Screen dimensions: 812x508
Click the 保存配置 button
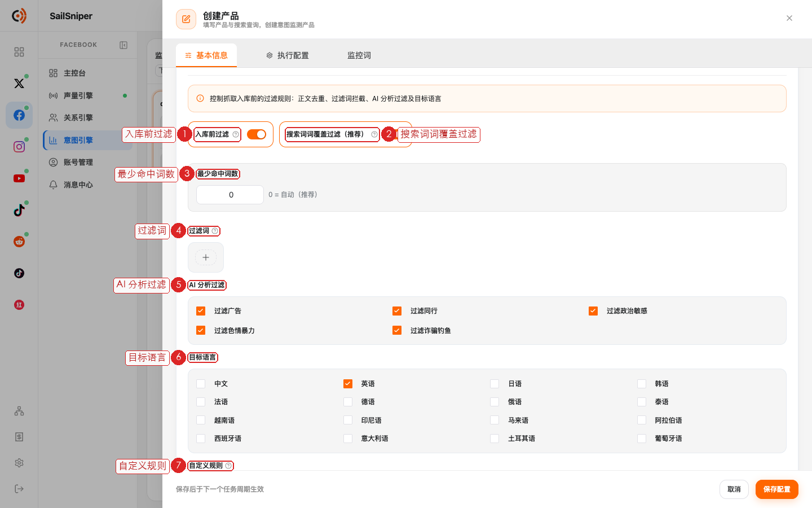tap(777, 489)
